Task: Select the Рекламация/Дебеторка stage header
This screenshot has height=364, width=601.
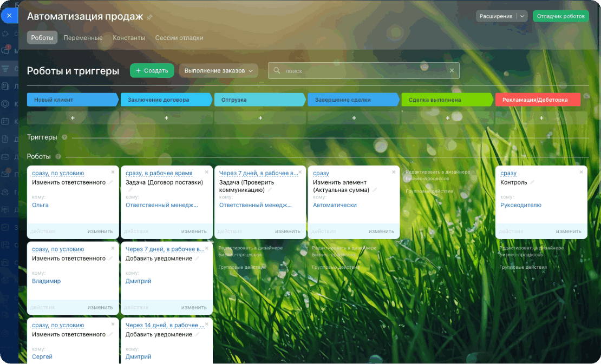Action: (538, 100)
